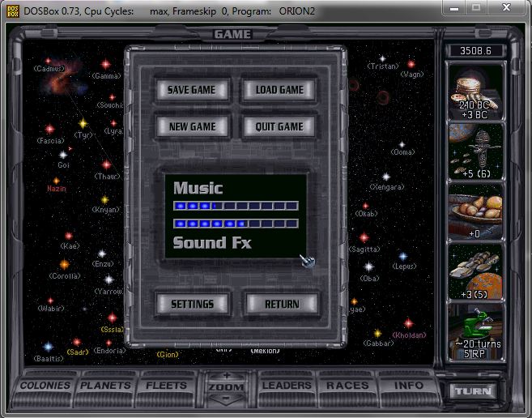The image size is (532, 418).
Task: Click the Endoria star label
Action: [109, 351]
